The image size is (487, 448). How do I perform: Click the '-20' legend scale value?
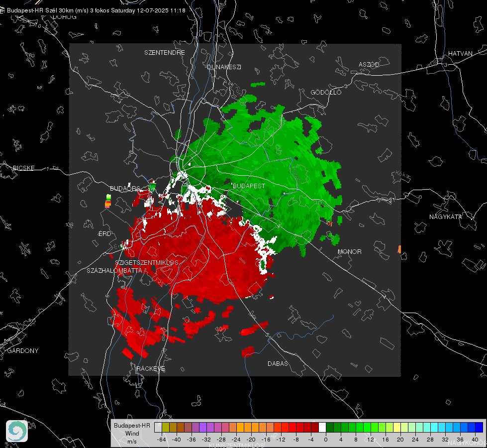251,440
